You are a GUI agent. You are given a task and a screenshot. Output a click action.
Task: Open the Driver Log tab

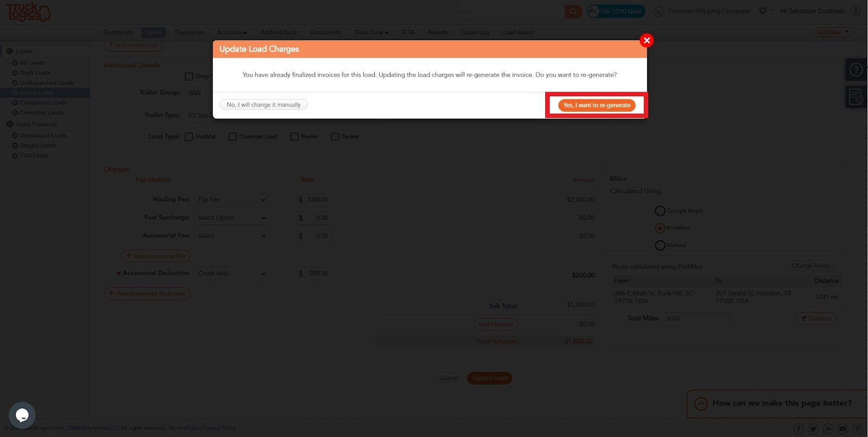click(475, 33)
